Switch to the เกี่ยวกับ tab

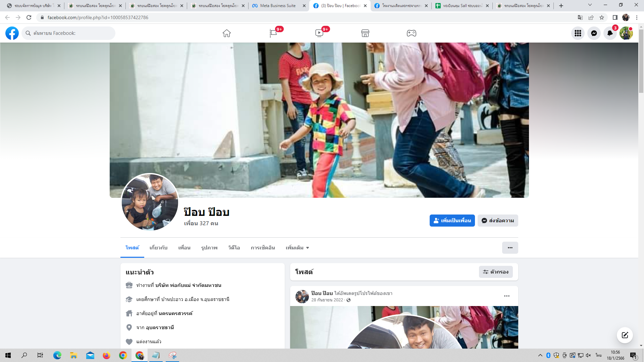(158, 248)
